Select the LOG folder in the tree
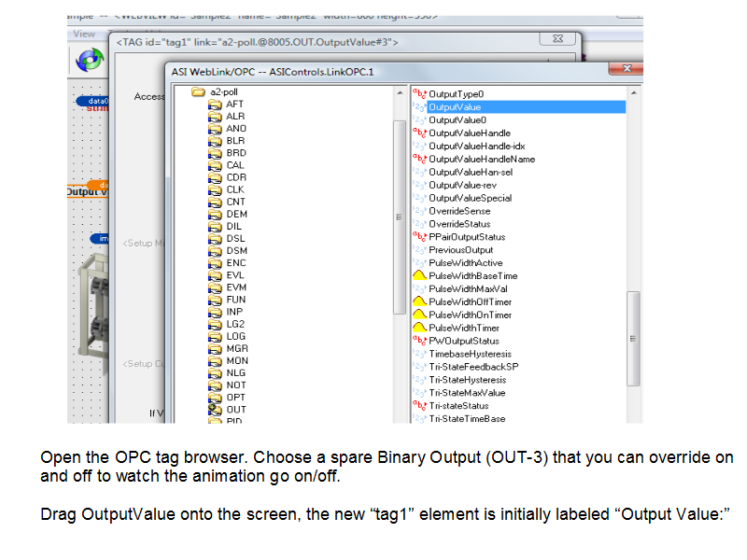This screenshot has height=560, width=747. pos(235,336)
